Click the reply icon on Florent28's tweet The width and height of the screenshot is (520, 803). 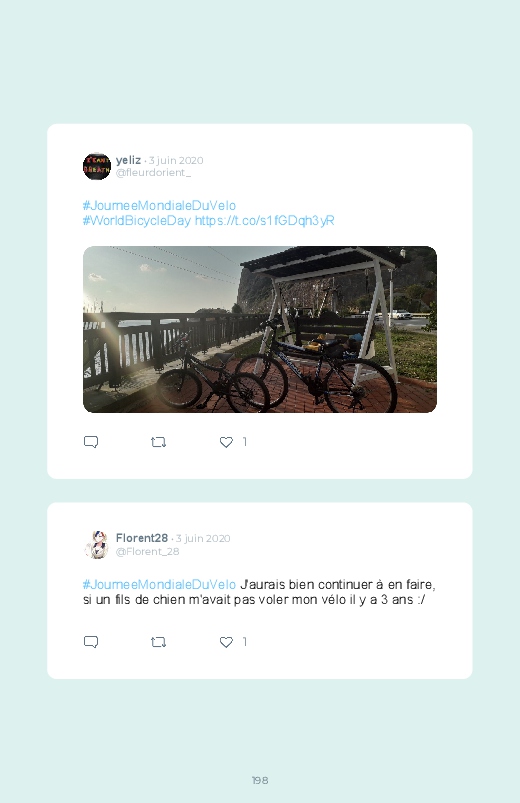coord(91,642)
